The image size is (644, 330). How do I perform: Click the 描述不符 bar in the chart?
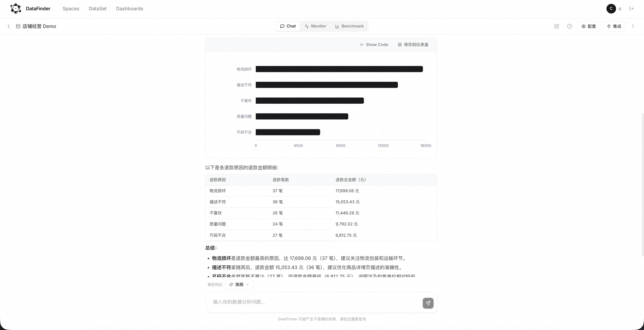point(327,85)
